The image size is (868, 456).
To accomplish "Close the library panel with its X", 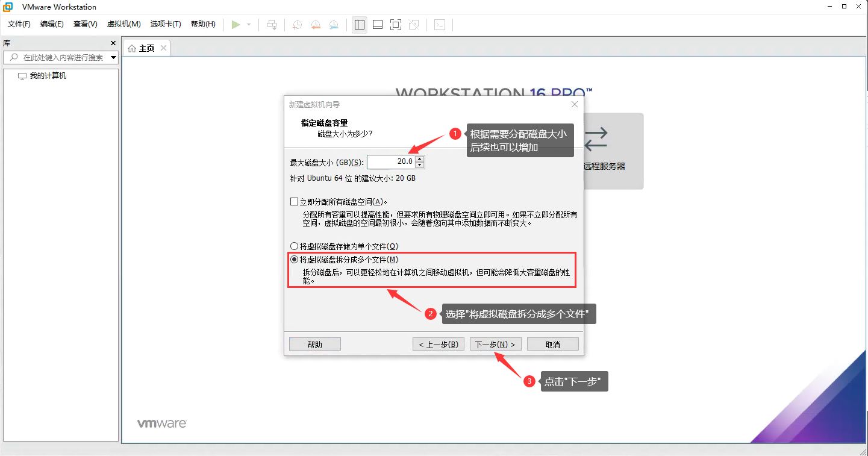I will [x=113, y=43].
